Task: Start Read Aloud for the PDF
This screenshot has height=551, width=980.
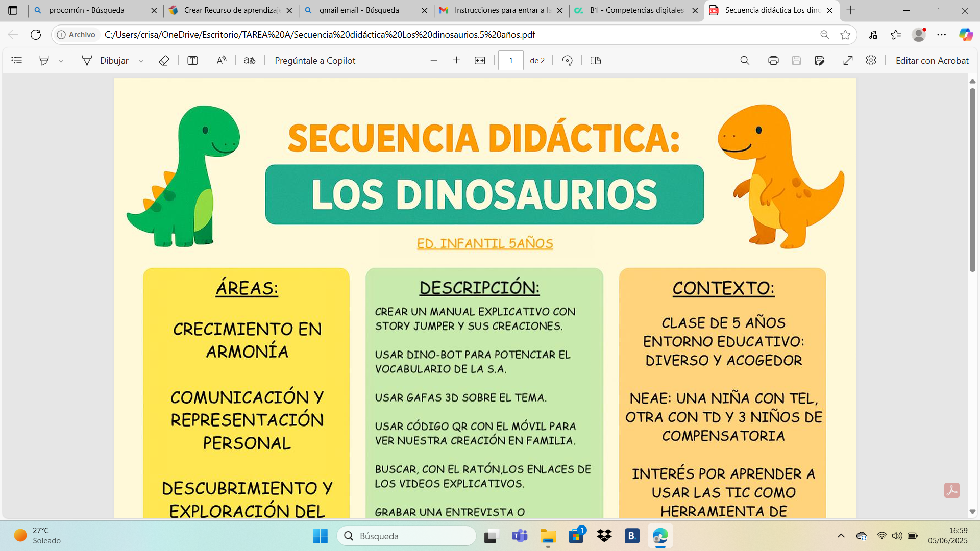Action: point(222,60)
